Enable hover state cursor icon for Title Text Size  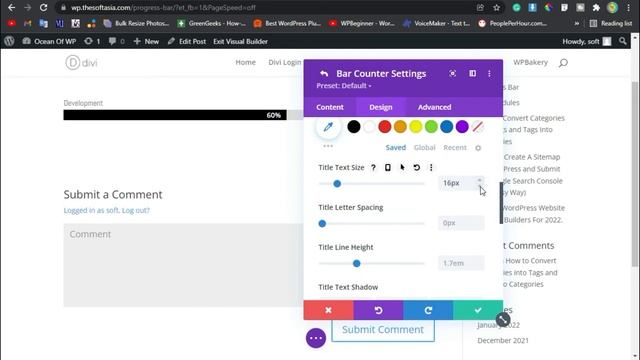click(x=402, y=167)
